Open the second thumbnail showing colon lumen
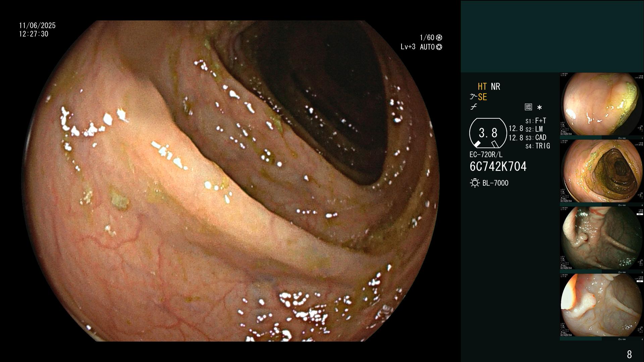The height and width of the screenshot is (362, 644). pyautogui.click(x=602, y=171)
